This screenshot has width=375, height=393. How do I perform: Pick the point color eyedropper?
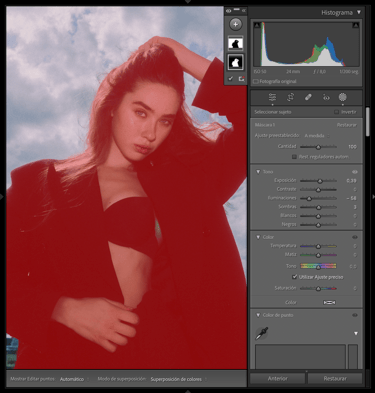262,333
